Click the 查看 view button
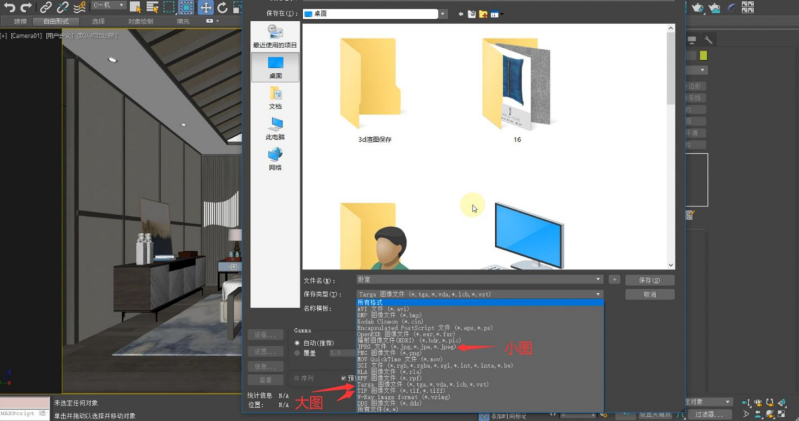 [265, 380]
